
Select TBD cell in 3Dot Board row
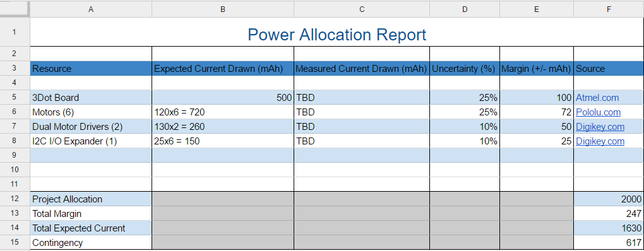[x=362, y=98]
